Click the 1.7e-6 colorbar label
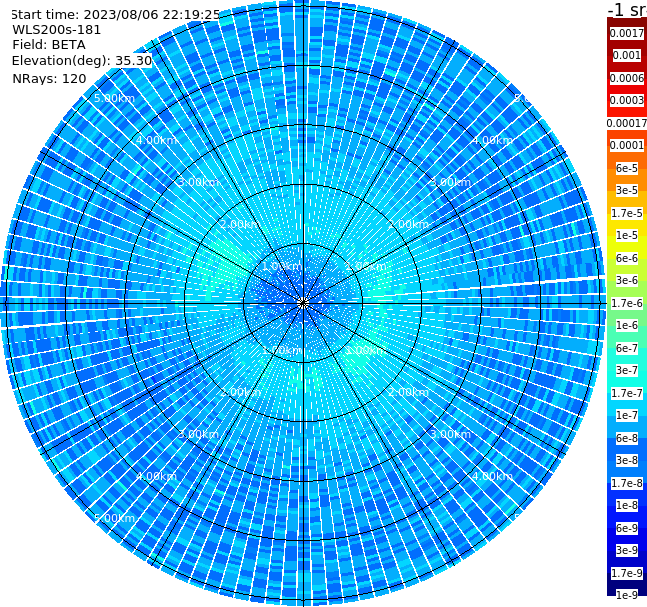 (x=627, y=303)
